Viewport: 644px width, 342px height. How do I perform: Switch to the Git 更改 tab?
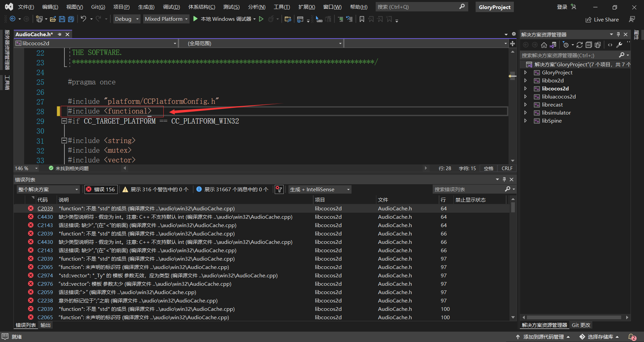(x=581, y=325)
